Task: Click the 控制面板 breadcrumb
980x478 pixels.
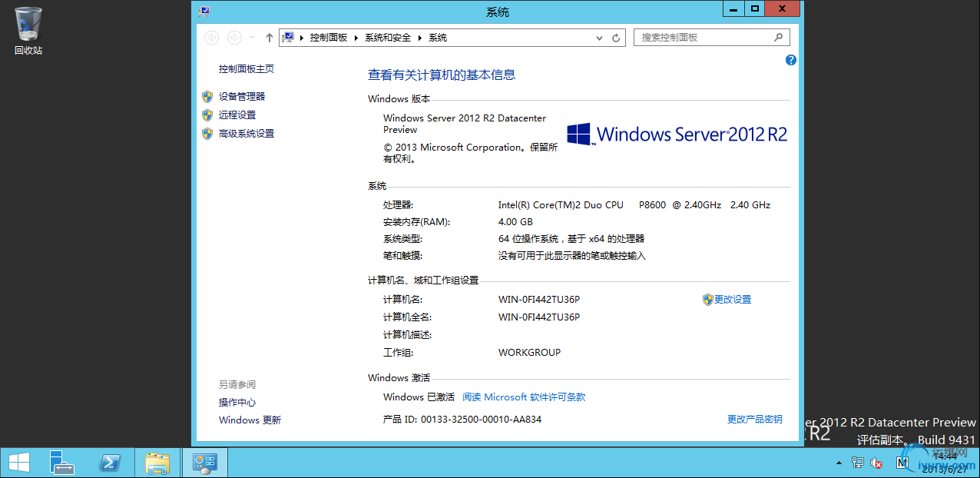Action: (x=329, y=38)
